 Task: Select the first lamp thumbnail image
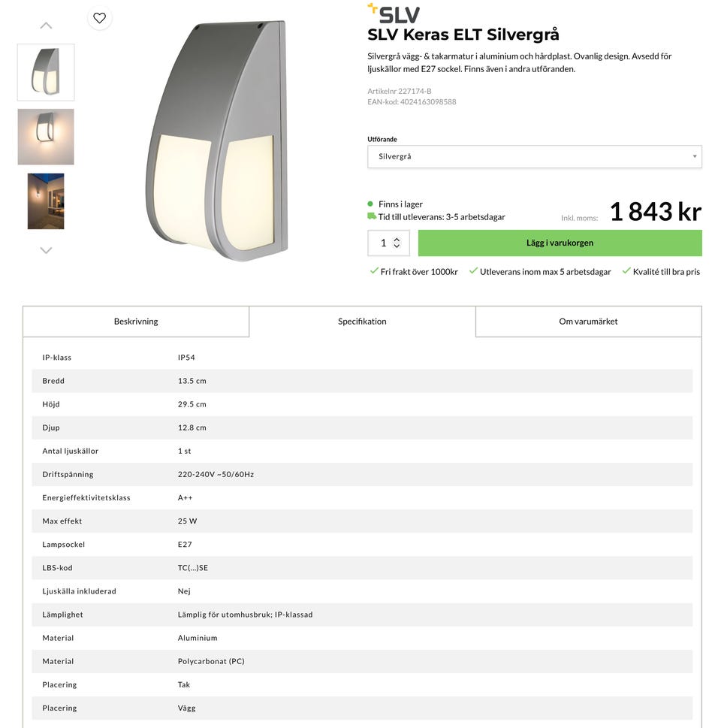click(46, 72)
